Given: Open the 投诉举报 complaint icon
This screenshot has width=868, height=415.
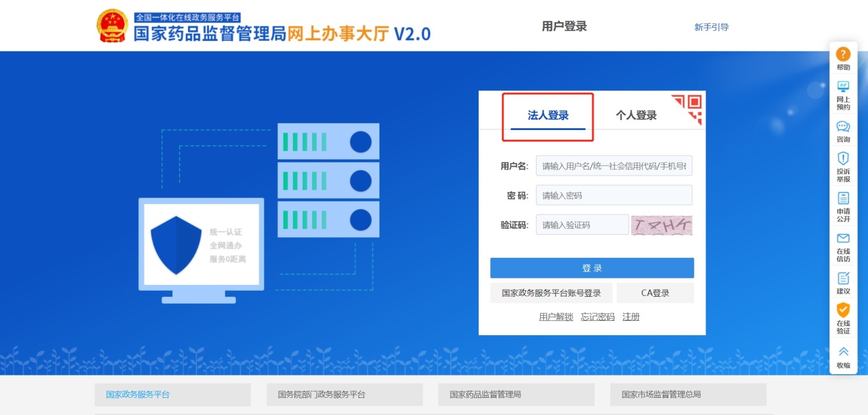Looking at the screenshot, I should coord(843,166).
